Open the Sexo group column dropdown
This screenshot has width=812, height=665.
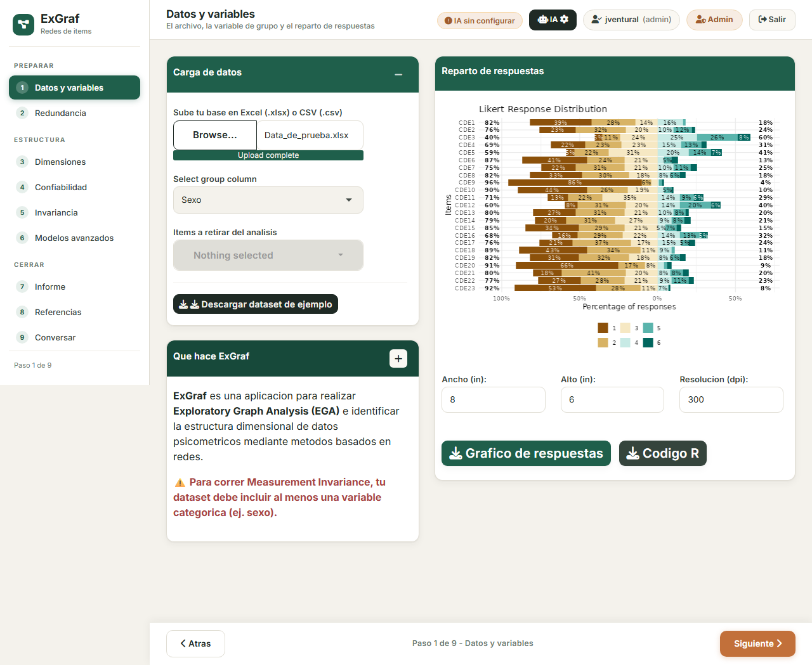click(x=268, y=200)
